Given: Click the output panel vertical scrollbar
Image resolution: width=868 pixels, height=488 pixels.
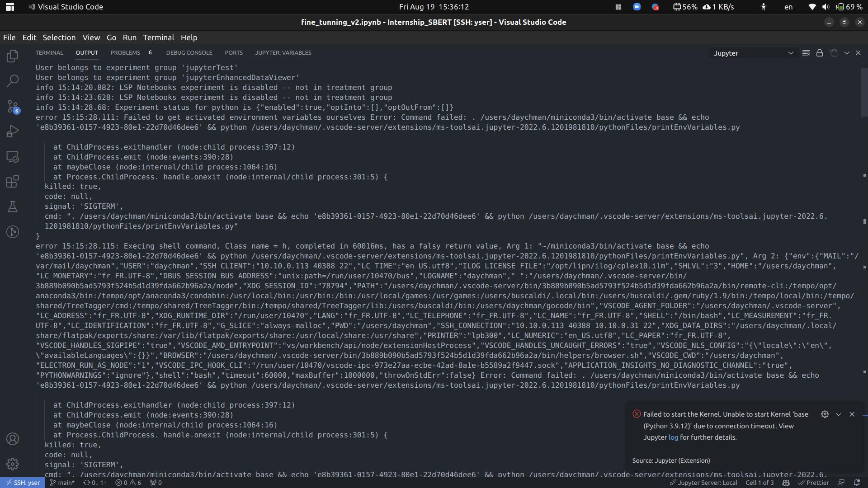Looking at the screenshot, I should (864, 93).
